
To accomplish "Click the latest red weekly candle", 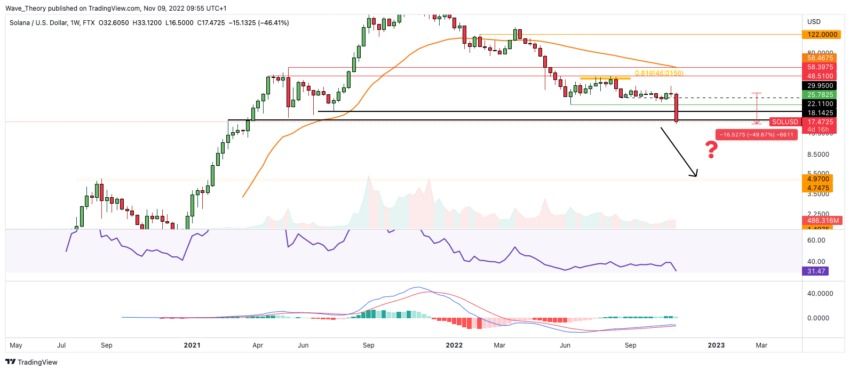I will [x=676, y=108].
